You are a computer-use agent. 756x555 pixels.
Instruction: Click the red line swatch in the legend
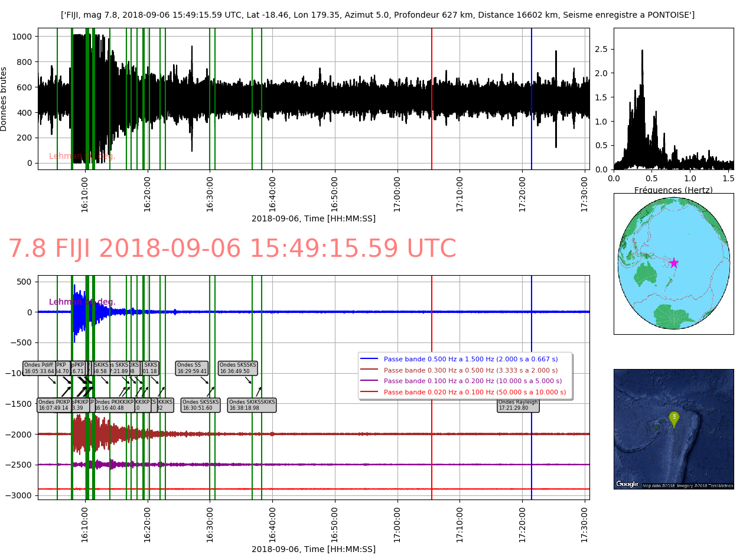coord(369,392)
